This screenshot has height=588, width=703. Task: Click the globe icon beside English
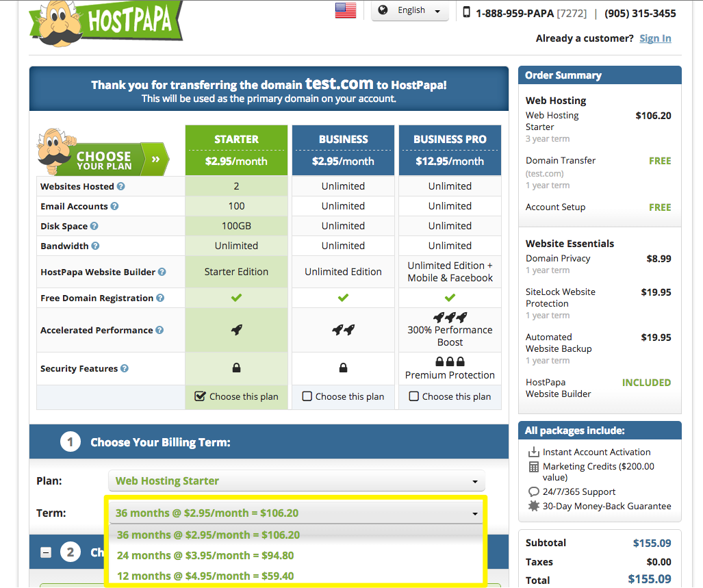[383, 10]
